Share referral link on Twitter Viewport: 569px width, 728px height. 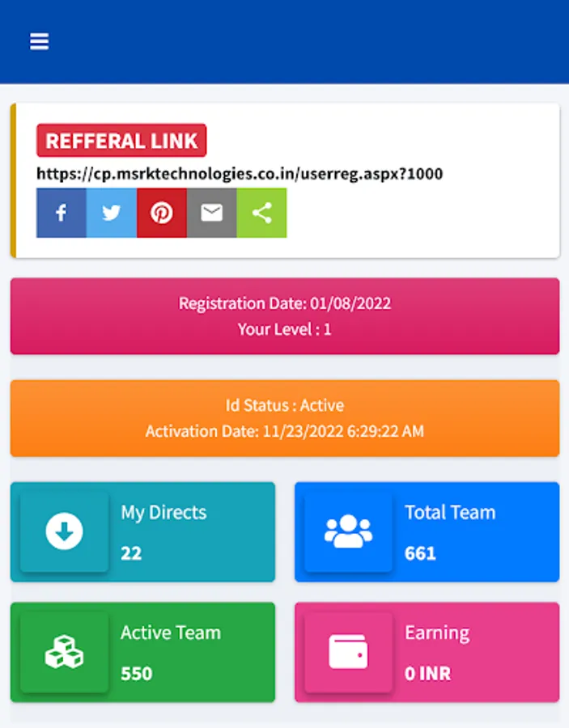tap(112, 213)
